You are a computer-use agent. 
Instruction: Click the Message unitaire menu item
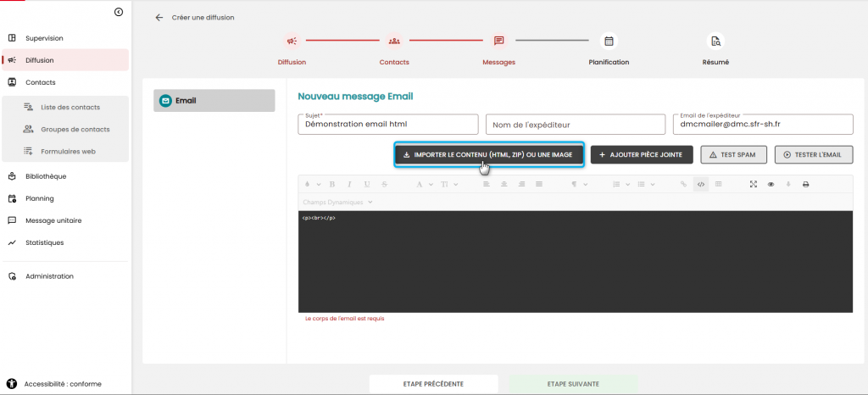click(65, 220)
